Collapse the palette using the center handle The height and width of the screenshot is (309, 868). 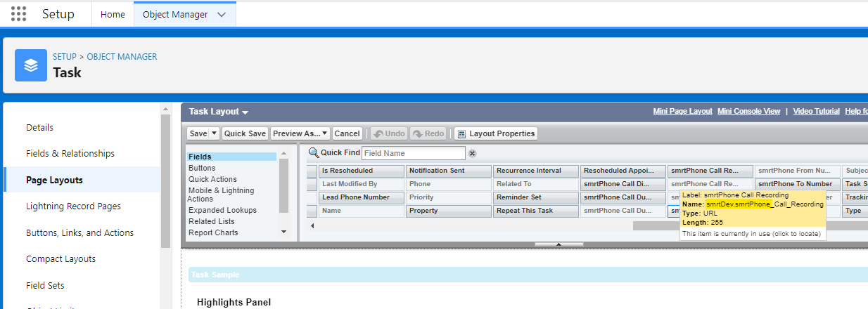[x=559, y=244]
